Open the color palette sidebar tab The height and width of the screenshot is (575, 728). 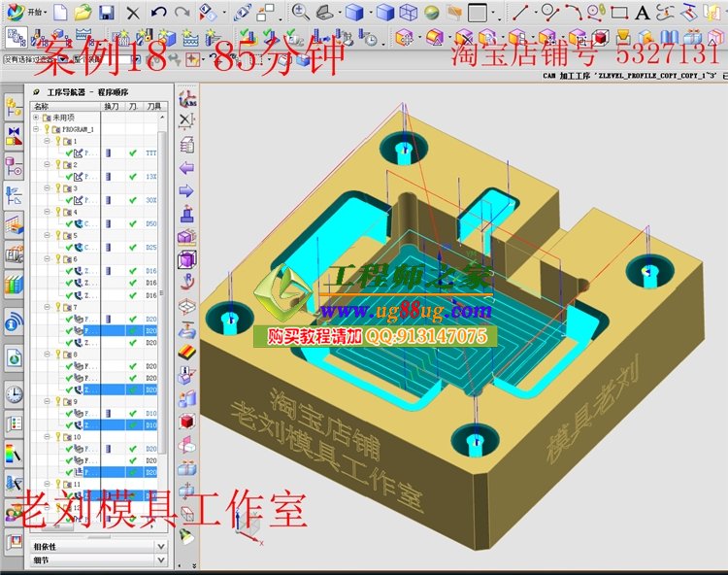[14, 453]
